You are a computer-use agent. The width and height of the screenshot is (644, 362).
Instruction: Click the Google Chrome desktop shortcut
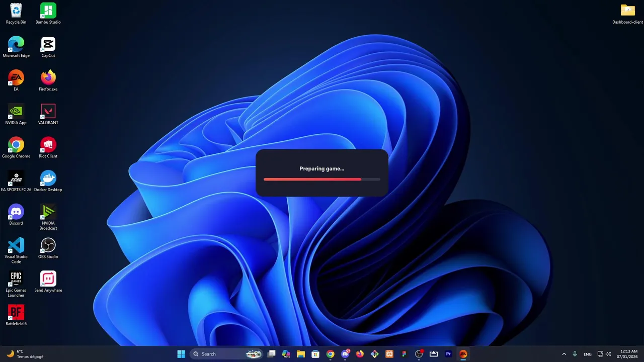pos(16,148)
